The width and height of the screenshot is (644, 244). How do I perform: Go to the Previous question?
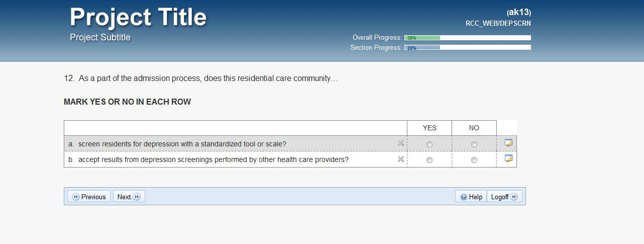pos(89,197)
